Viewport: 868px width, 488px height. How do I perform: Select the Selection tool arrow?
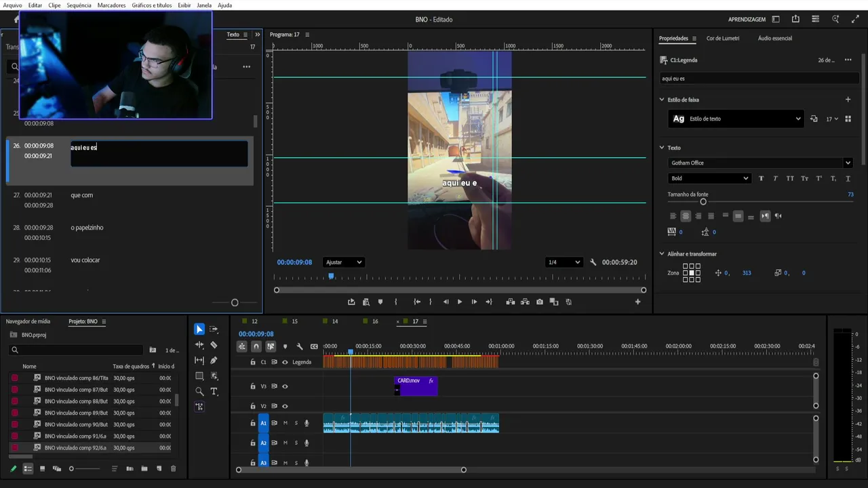click(199, 329)
